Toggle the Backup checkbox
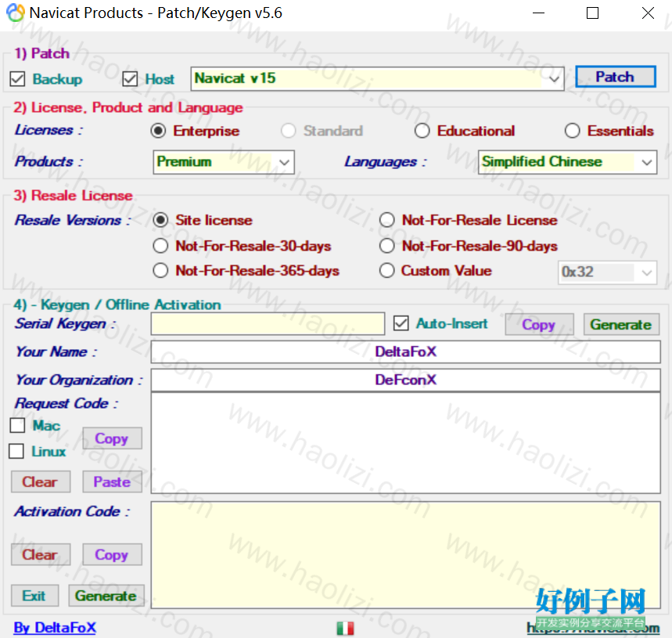Viewport: 672px width, 638px height. pos(17,79)
